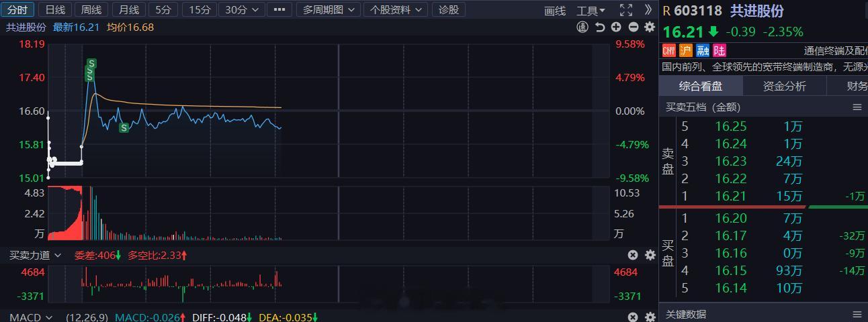Click the circled speed icon above chart
Screen dimensions: 868x322
(x=582, y=27)
